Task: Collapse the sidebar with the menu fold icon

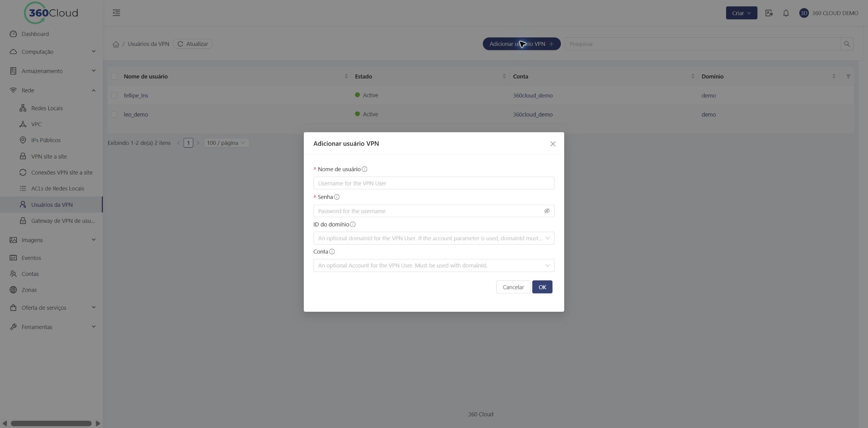Action: [x=116, y=13]
